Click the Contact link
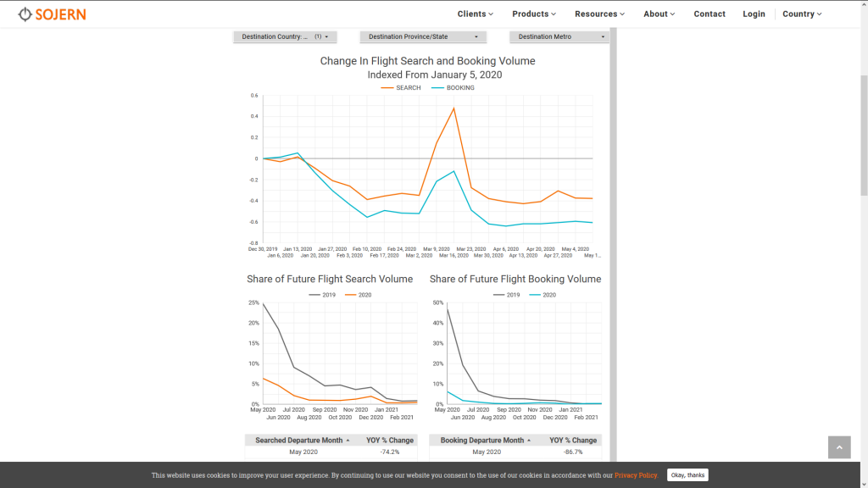The height and width of the screenshot is (488, 868). pos(709,14)
